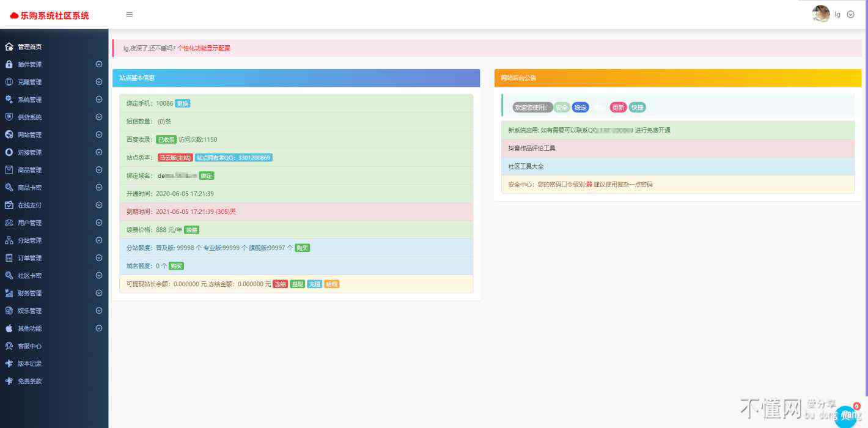Go to 管理首页 in sidebar
The height and width of the screenshot is (428, 868).
coord(29,47)
